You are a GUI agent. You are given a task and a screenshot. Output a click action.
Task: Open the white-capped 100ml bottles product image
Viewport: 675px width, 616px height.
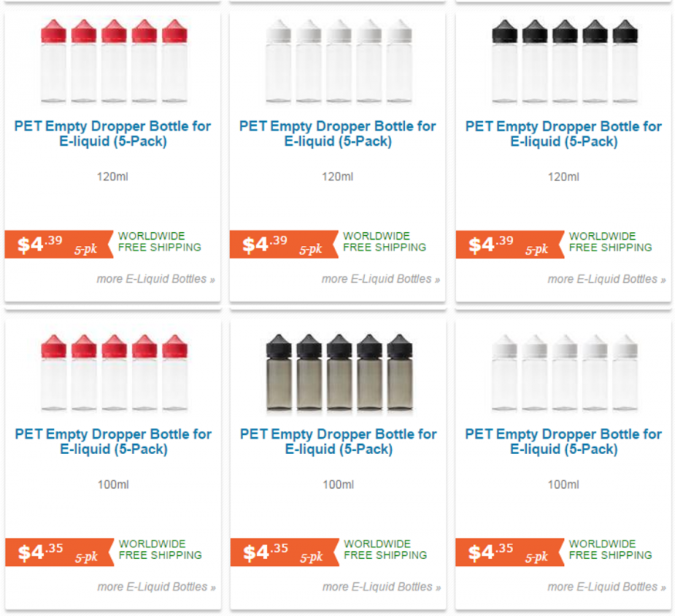[x=564, y=372]
